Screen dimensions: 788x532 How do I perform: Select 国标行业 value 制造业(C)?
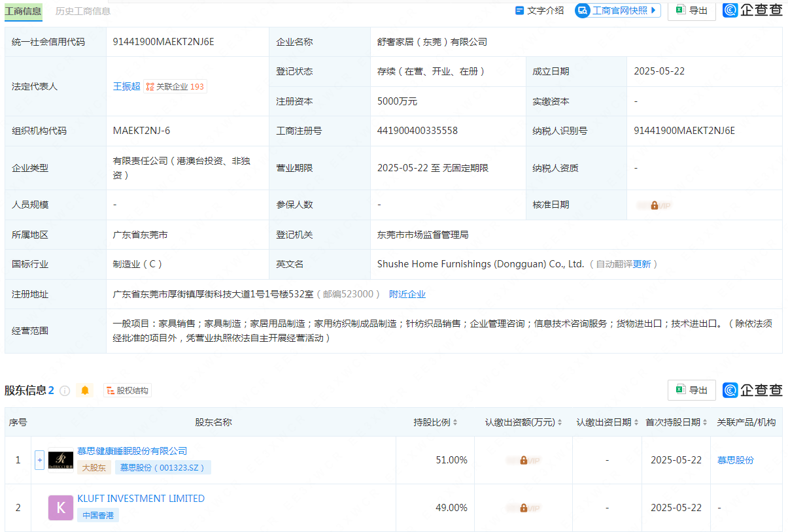tap(138, 264)
